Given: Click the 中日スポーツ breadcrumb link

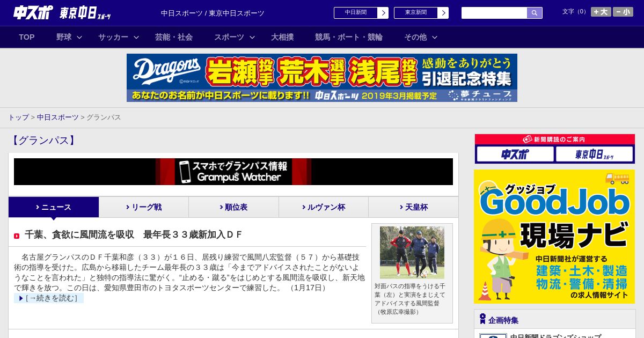Looking at the screenshot, I should pos(57,117).
